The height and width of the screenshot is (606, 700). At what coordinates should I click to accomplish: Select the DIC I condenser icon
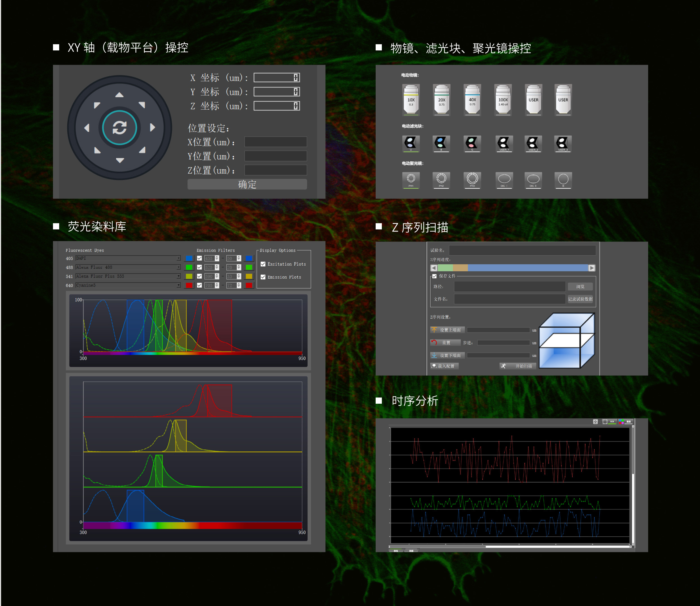504,179
